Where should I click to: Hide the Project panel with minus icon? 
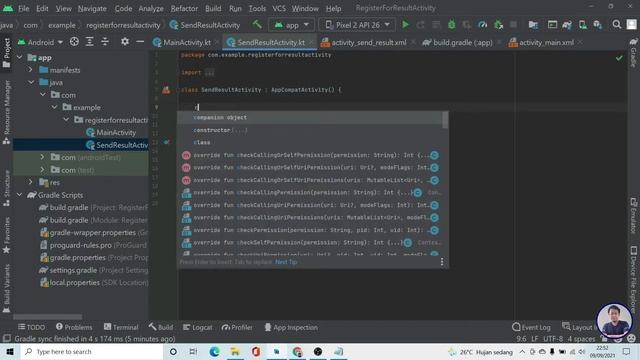(140, 42)
